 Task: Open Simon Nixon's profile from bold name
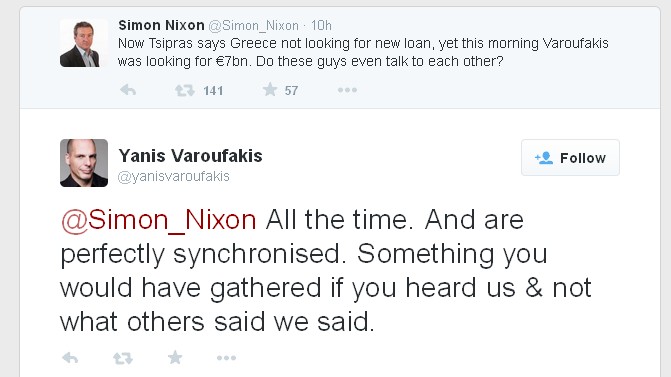point(161,25)
